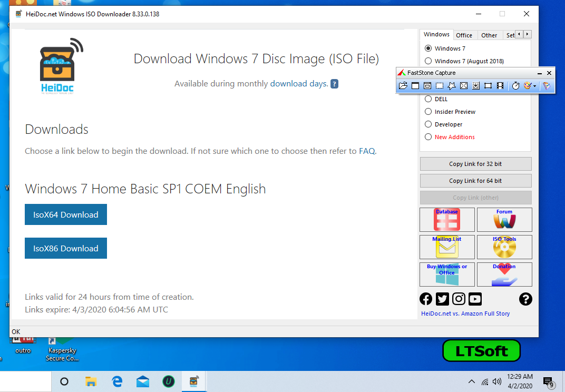Viewport: 565px width, 392px height.
Task: Open the Donation tile
Action: pyautogui.click(x=504, y=274)
